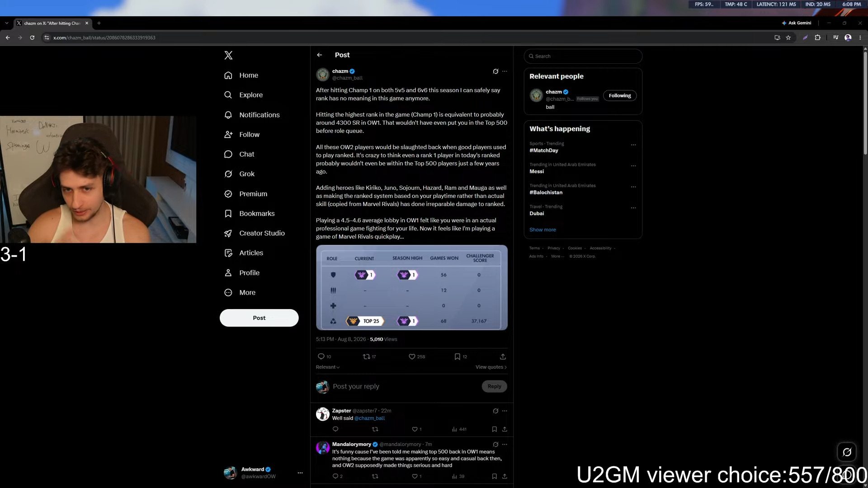Like Zapster's reply
The image size is (868, 488).
coord(415,429)
